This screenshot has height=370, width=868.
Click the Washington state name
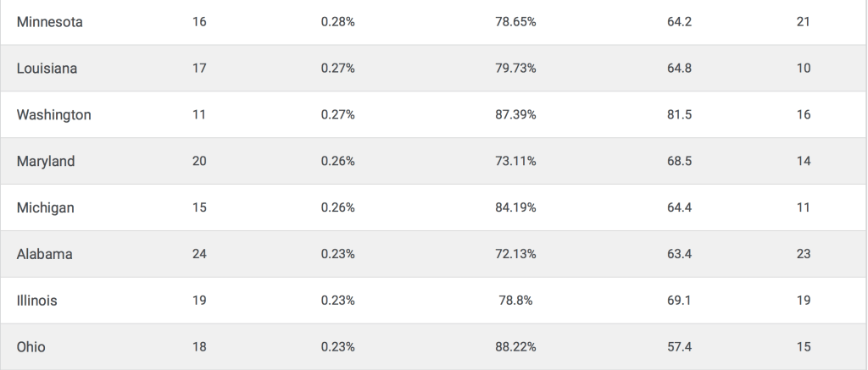(53, 115)
